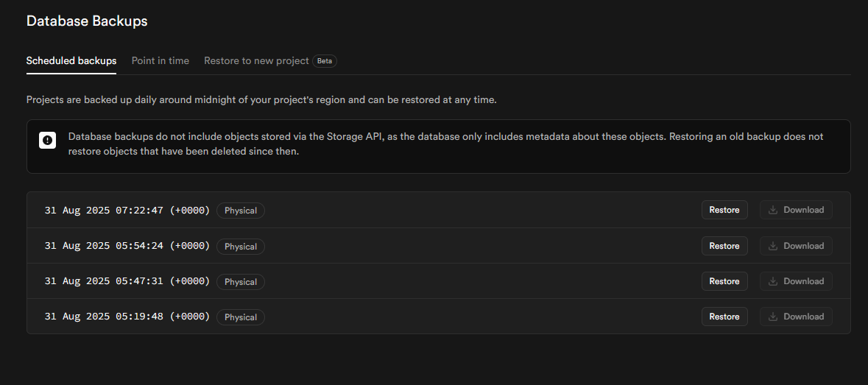Click download icon for 07:22:47 backup
This screenshot has height=385, width=868.
(x=773, y=210)
